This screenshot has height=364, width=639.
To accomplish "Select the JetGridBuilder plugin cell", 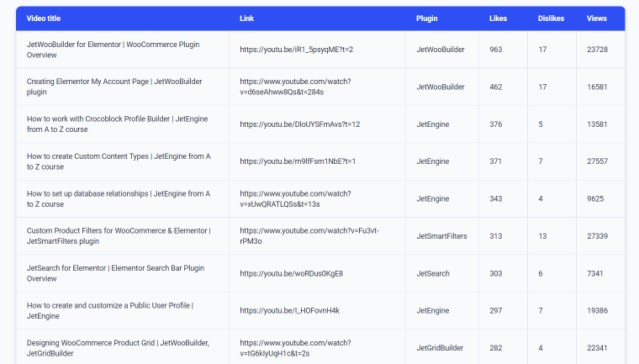I will pyautogui.click(x=440, y=348).
